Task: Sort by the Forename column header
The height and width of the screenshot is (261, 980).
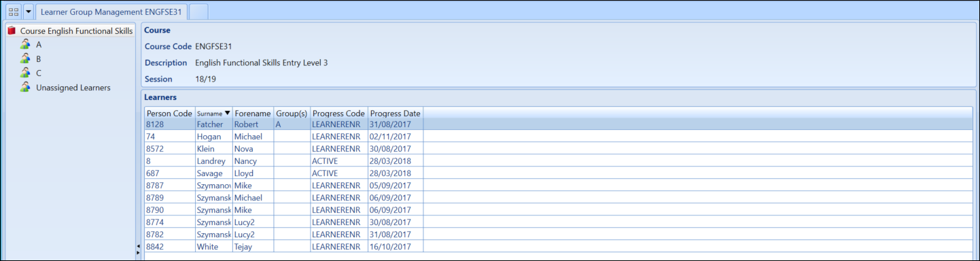Action: (253, 113)
